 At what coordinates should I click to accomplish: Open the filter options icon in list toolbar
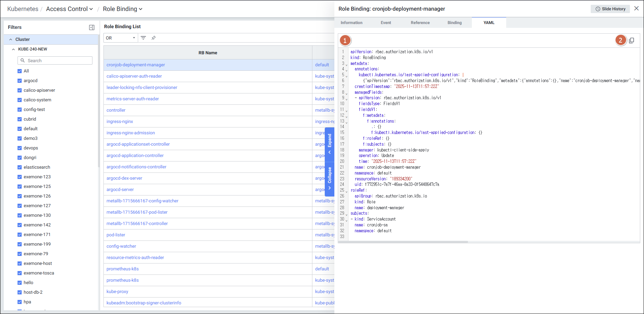click(x=143, y=38)
